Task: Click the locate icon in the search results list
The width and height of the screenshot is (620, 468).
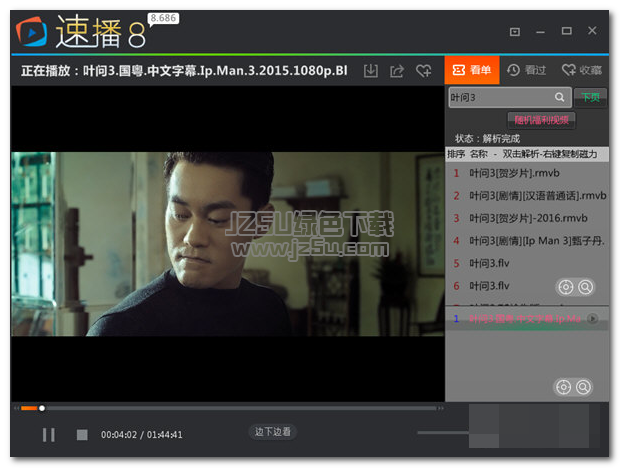Action: coord(565,287)
